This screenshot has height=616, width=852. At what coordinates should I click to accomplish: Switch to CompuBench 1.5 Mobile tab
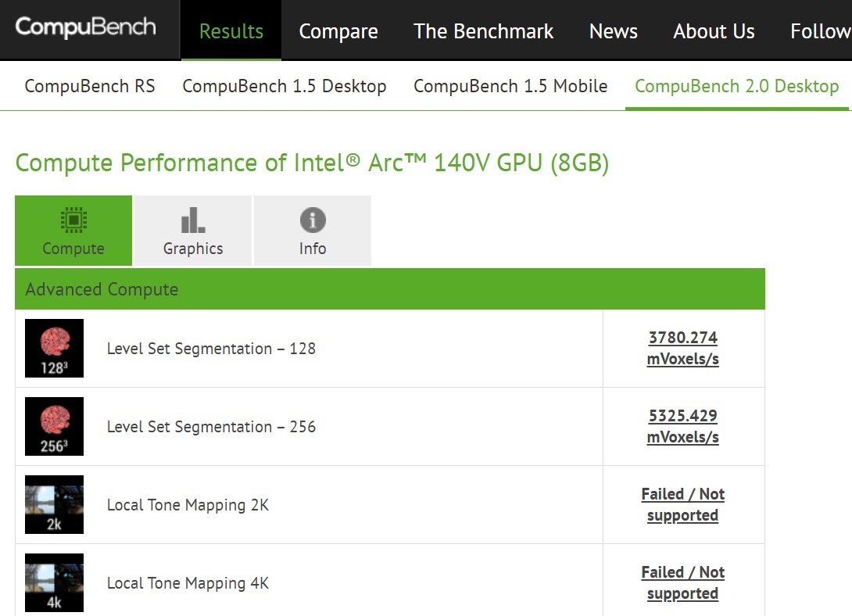[510, 86]
